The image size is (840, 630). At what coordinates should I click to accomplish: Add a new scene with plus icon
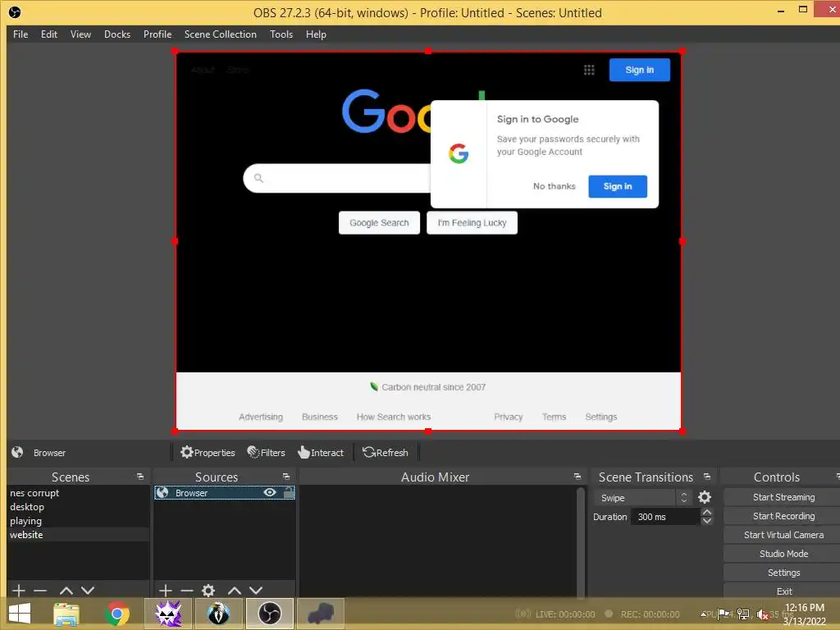click(19, 591)
